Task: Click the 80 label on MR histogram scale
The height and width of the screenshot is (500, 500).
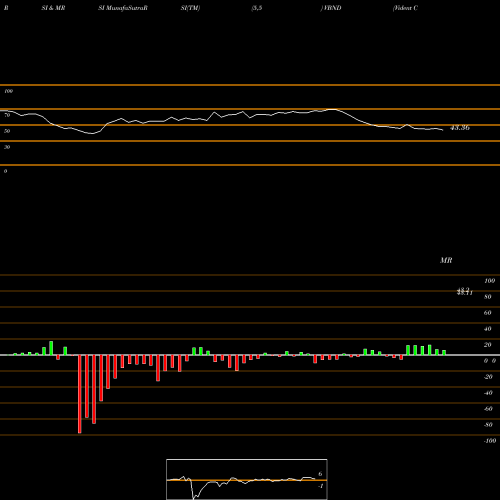Action: (488, 297)
